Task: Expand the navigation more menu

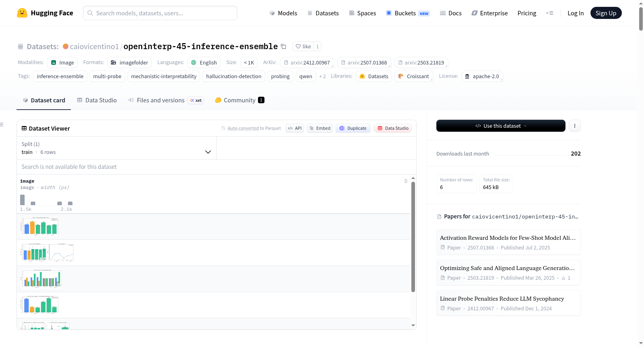Action: tap(549, 13)
